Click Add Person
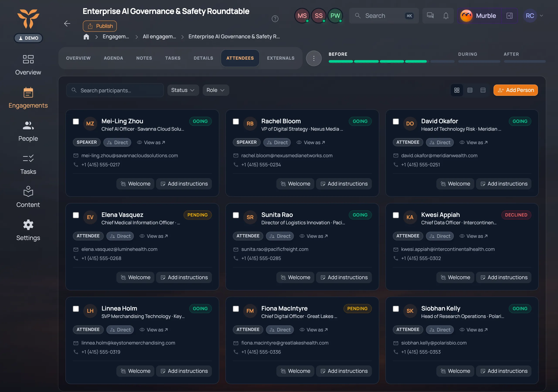This screenshot has height=392, width=558. (515, 90)
